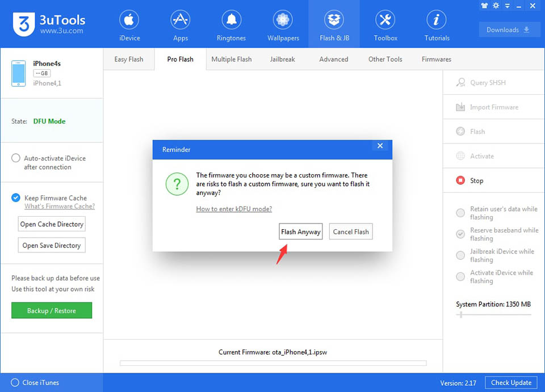Open the Wallpapers flower icon
Image resolution: width=545 pixels, height=392 pixels.
point(283,20)
